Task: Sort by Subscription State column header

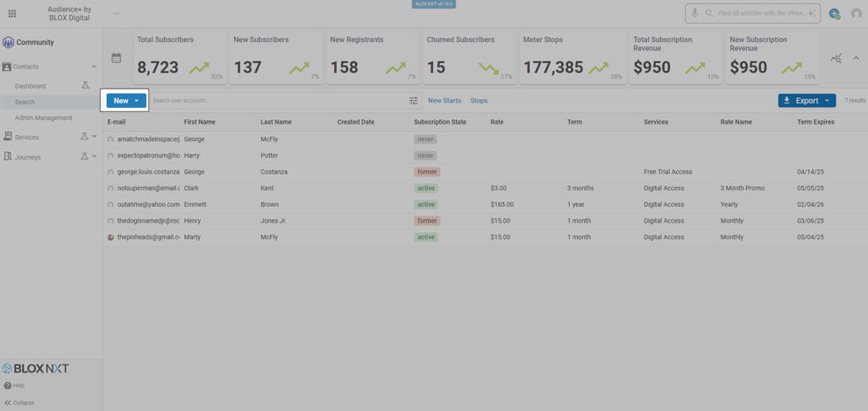Action: point(440,122)
